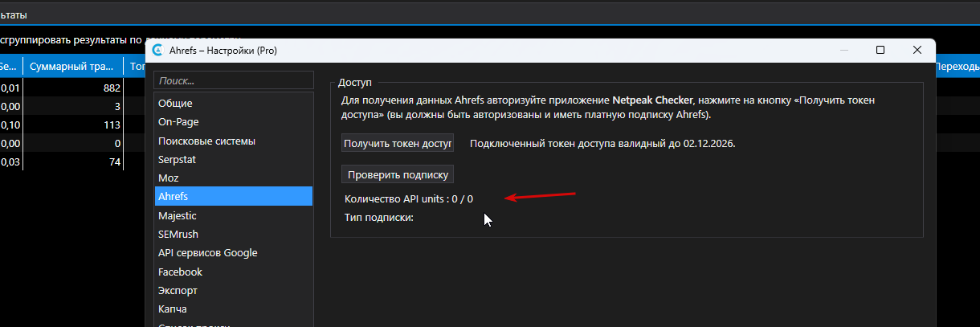Go to the "Moz" settings section
The image size is (980, 327).
pyautogui.click(x=234, y=178)
